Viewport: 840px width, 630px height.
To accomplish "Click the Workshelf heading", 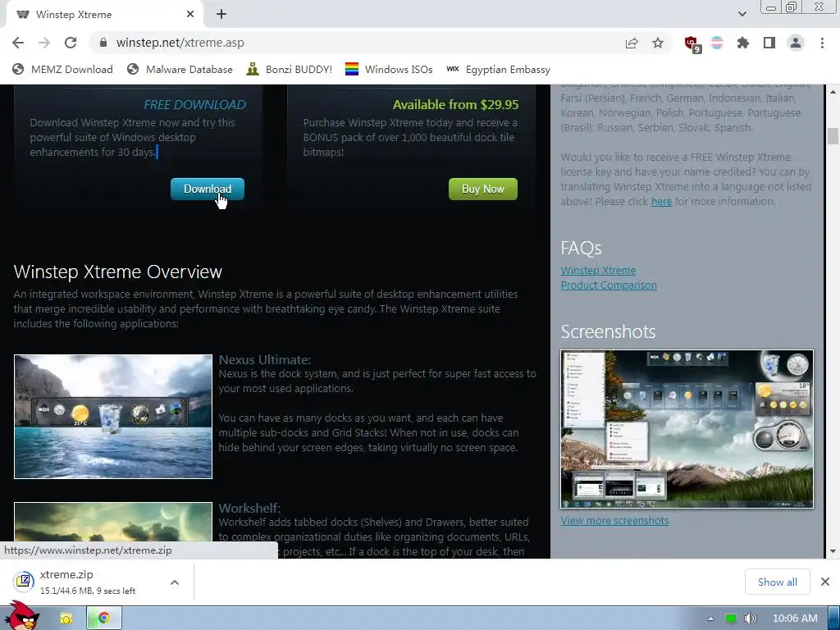I will pos(249,509).
